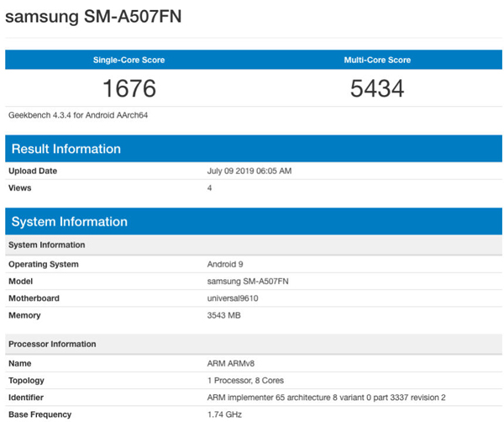Click the multi-core score value 5434
504x422 pixels.
point(377,88)
